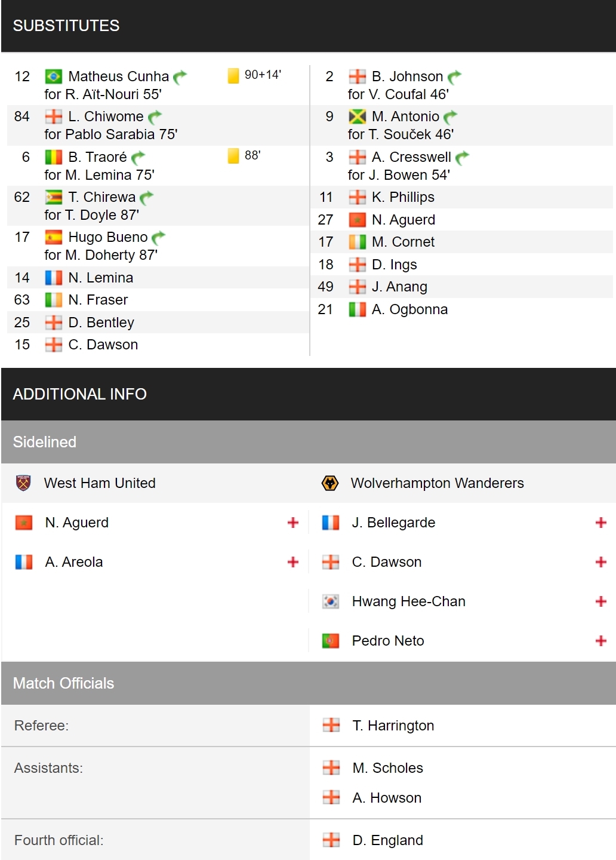Click the substitution arrow next to T. Chirewa
Viewport: 616px width, 860px height.
pyautogui.click(x=147, y=198)
